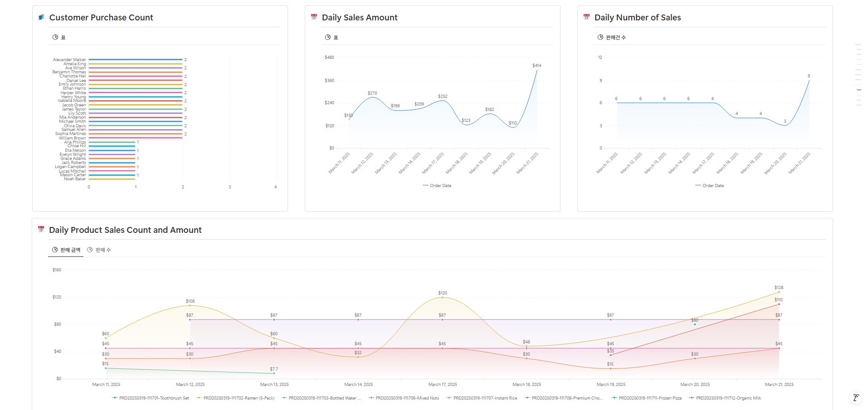
Task: Click the $48 data label in the product sales chart
Action: click(526, 342)
